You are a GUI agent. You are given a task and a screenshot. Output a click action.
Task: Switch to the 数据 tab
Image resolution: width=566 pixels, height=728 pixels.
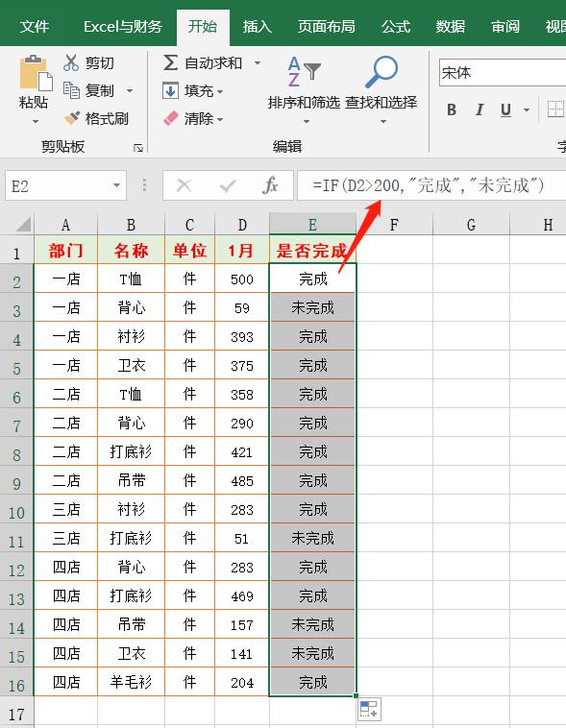(451, 27)
